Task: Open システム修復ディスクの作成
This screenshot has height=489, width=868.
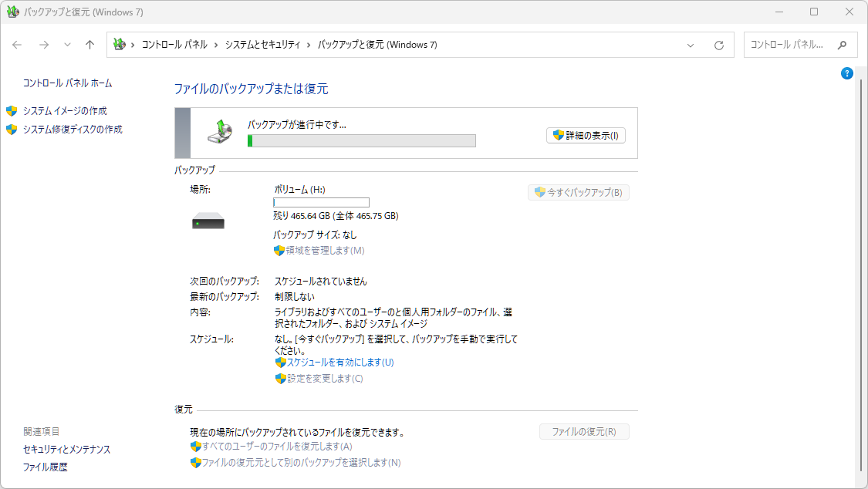Action: point(73,130)
